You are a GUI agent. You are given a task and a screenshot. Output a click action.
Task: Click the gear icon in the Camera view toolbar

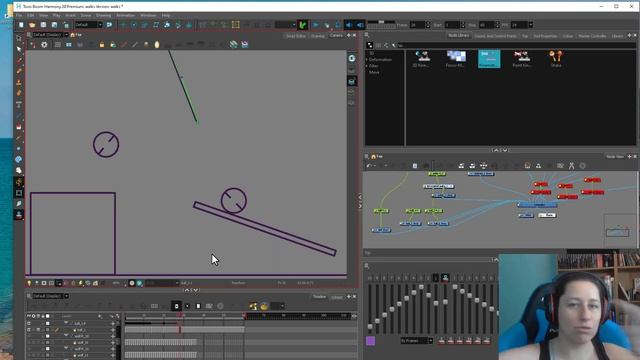click(x=44, y=44)
